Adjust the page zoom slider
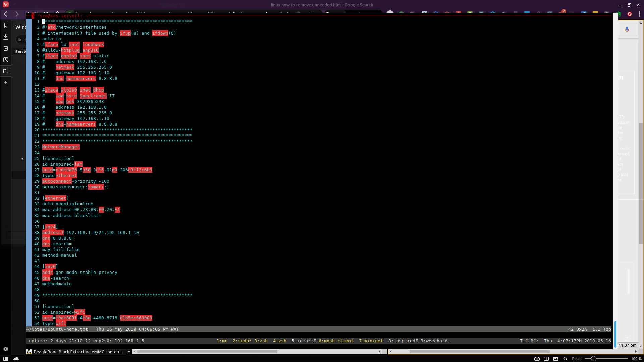644x362 pixels. pos(606,359)
